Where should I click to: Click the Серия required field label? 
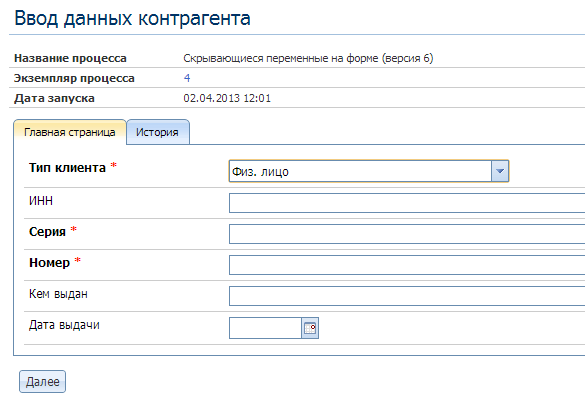[x=47, y=232]
